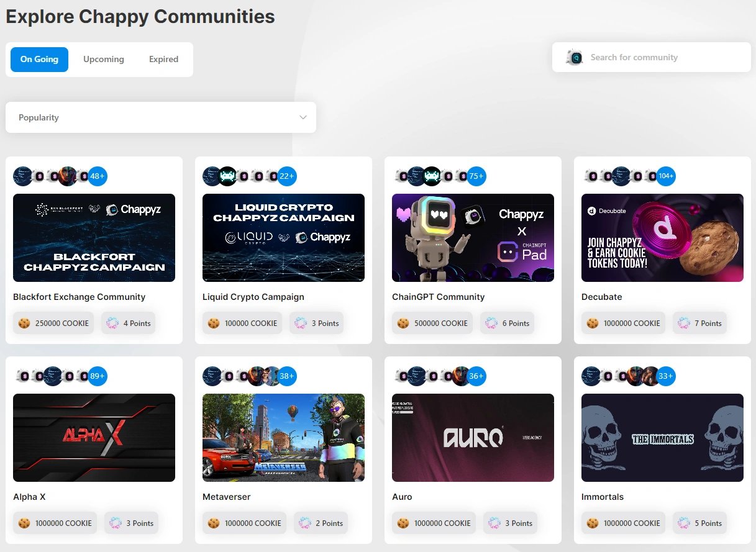
Task: Open the Metaverser banner image
Action: [283, 438]
